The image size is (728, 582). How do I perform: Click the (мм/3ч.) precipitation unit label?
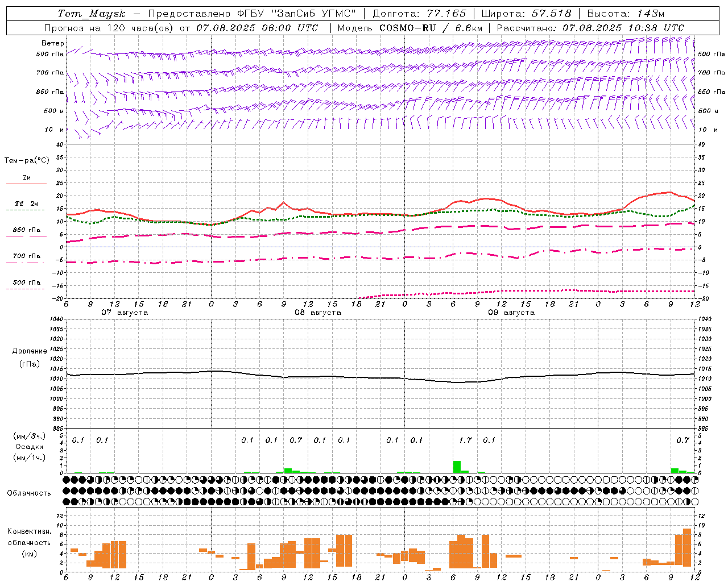(x=30, y=436)
